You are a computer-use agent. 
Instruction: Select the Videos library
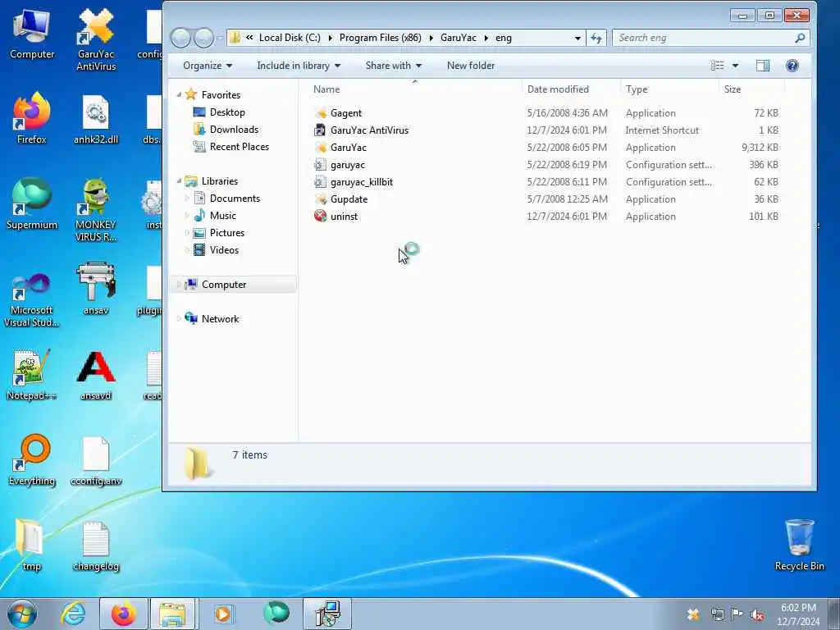(x=216, y=249)
